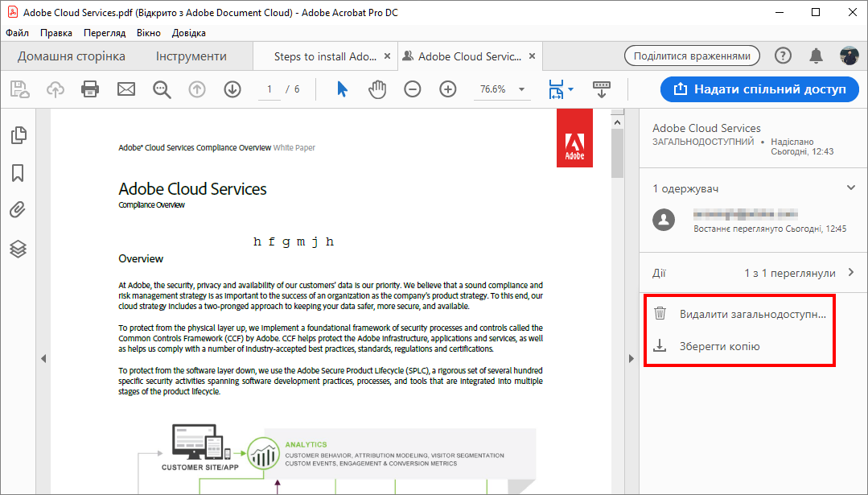Click the scrolling mode keyboard icon
Screen dimensions: 868x495
point(601,89)
